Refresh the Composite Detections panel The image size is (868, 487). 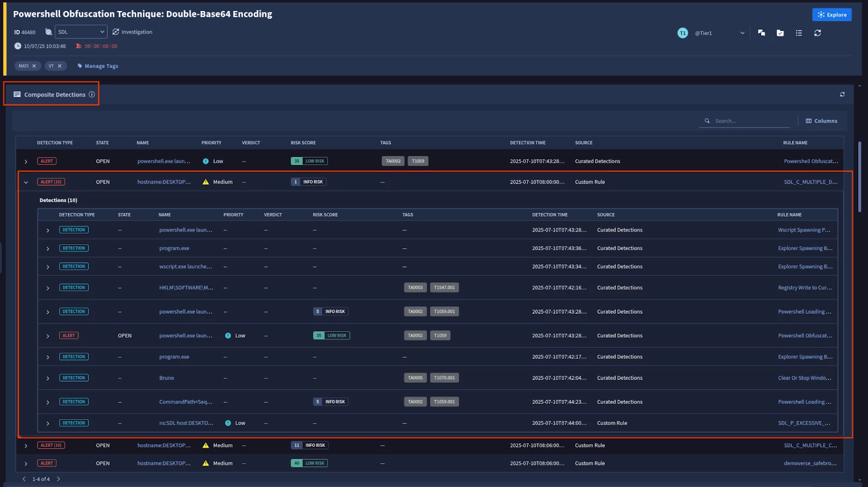click(x=842, y=94)
